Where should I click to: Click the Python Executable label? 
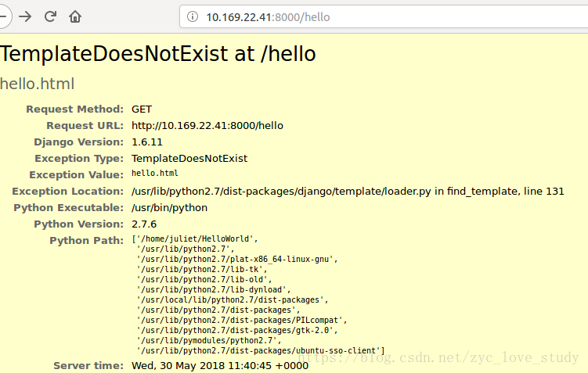69,208
